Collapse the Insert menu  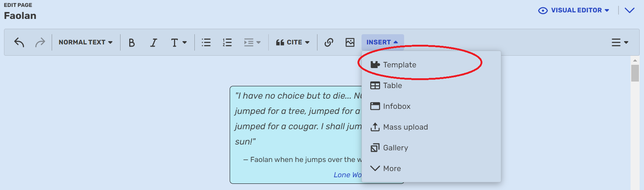382,43
